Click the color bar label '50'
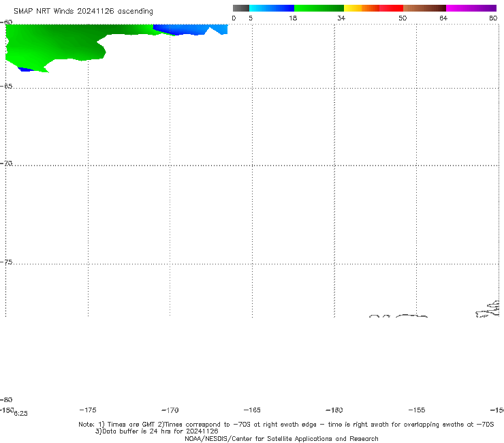This screenshot has width=504, height=443. click(x=403, y=18)
